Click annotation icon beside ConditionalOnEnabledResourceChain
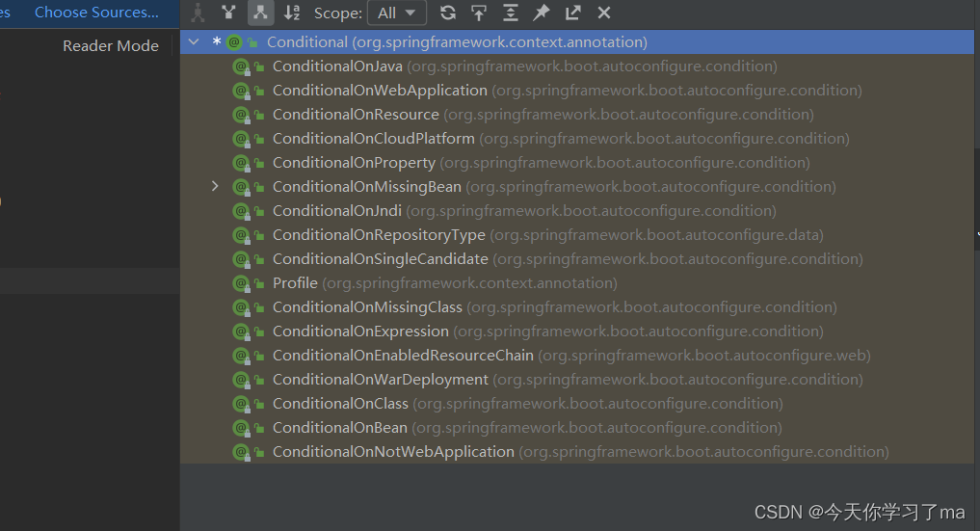Image resolution: width=980 pixels, height=531 pixels. (x=241, y=356)
